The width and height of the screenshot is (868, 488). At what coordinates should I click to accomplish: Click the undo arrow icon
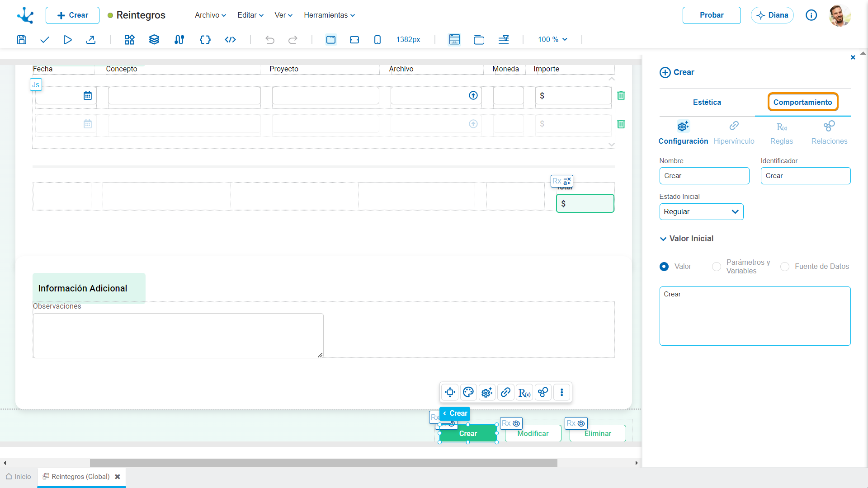click(270, 40)
